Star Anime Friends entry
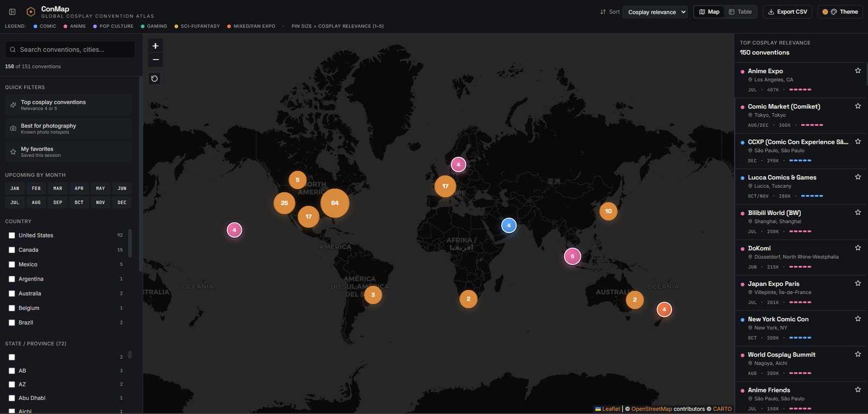 tap(858, 390)
